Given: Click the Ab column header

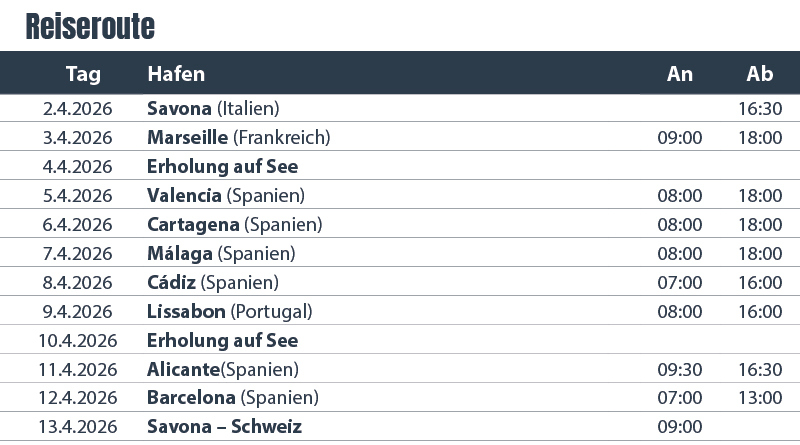Looking at the screenshot, I should point(760,74).
